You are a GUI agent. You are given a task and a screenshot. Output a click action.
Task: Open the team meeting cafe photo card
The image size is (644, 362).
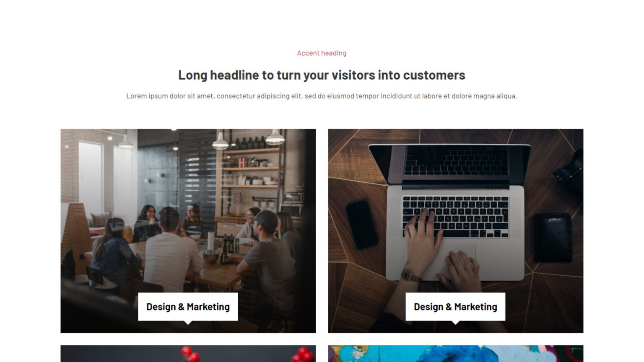pos(188,231)
